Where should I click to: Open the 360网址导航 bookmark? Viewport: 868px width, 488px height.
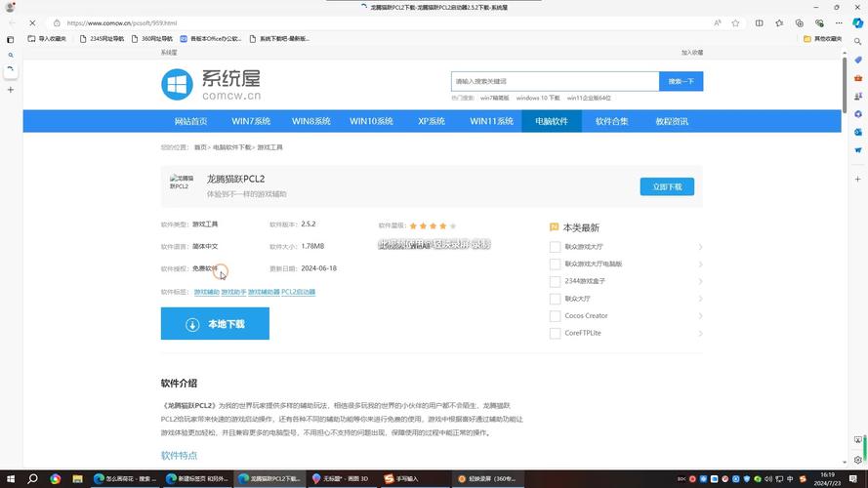click(152, 39)
